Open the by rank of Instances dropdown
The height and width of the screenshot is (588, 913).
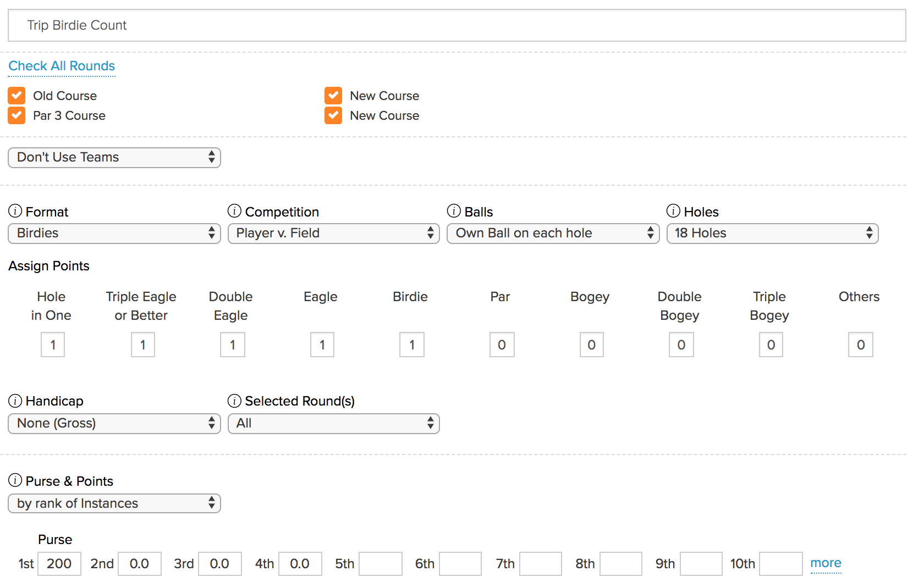coord(114,503)
